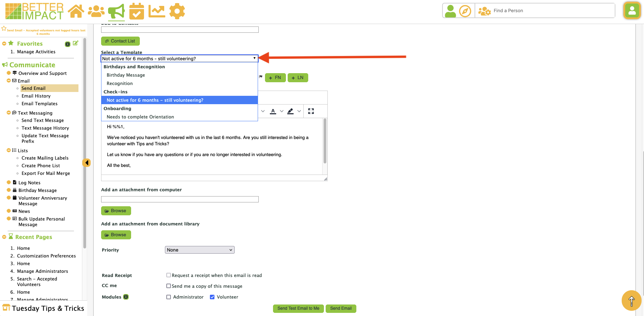Viewport: 644px width, 316px height.
Task: Expand the font color dropdown arrow
Action: 282,111
